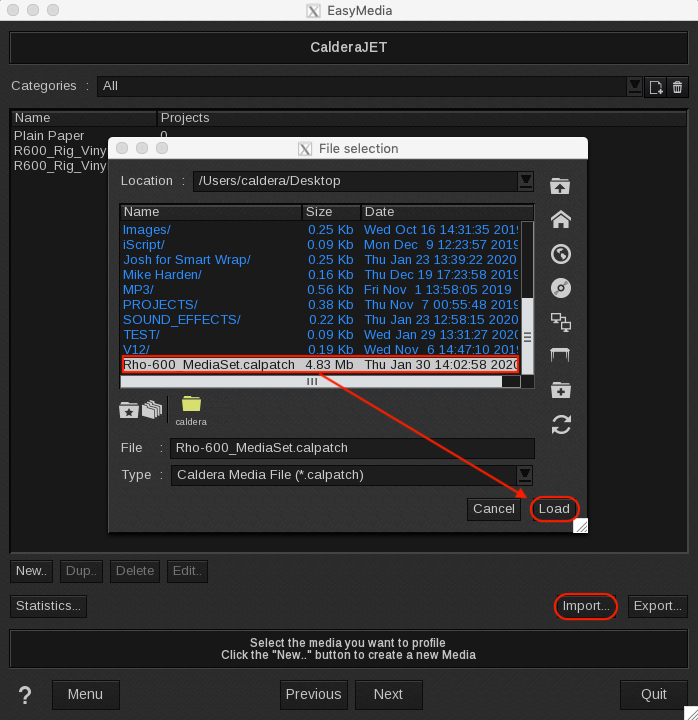The width and height of the screenshot is (698, 720).
Task: Click the Export... button
Action: click(658, 606)
